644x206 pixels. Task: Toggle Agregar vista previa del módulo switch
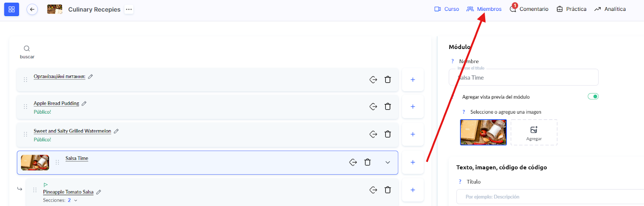pos(593,96)
